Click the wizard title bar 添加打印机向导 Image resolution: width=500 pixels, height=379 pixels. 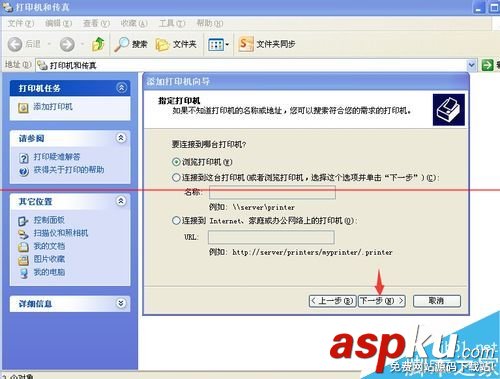(x=306, y=81)
